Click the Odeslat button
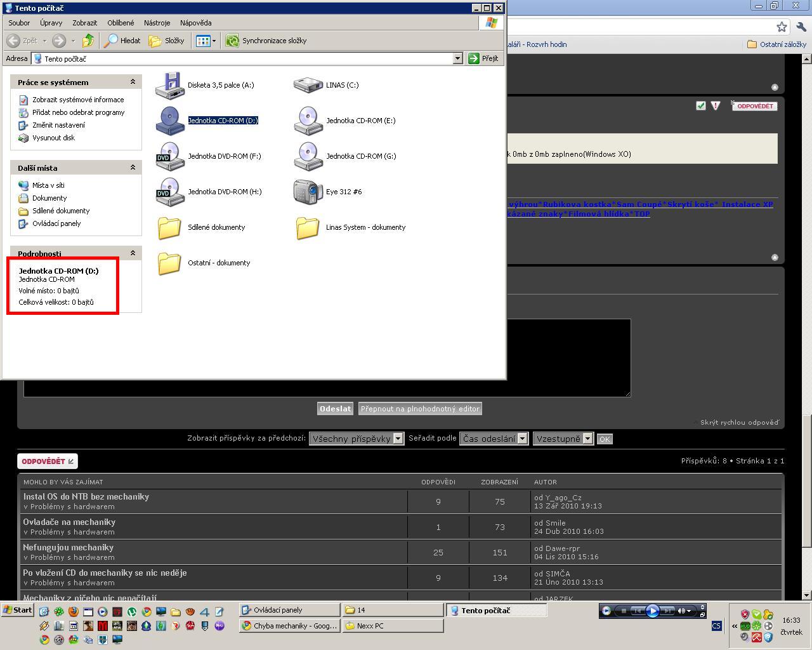Screen dimensions: 812x650 (x=335, y=409)
